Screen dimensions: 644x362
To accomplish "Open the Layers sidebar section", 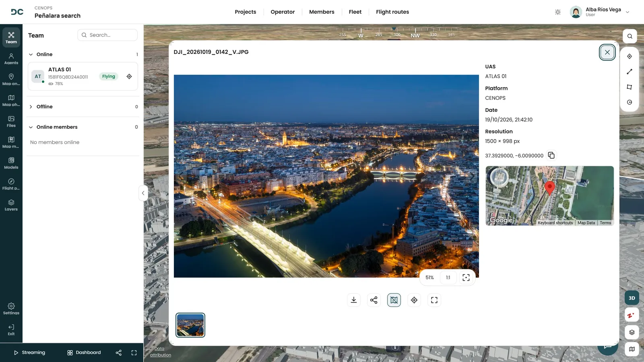I will [x=11, y=205].
